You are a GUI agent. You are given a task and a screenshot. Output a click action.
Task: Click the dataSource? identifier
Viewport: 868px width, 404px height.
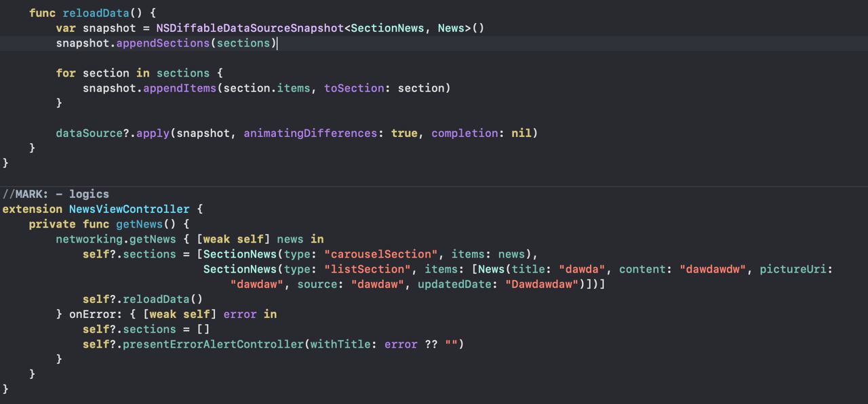[92, 133]
